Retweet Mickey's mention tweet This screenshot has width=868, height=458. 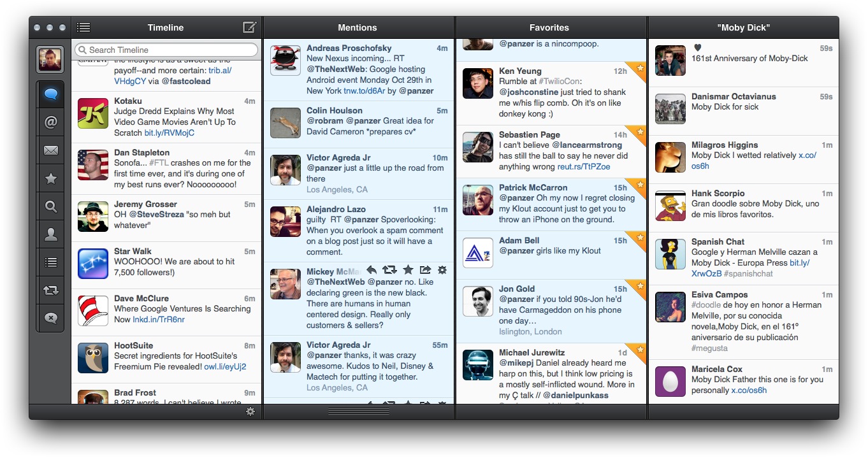(389, 270)
